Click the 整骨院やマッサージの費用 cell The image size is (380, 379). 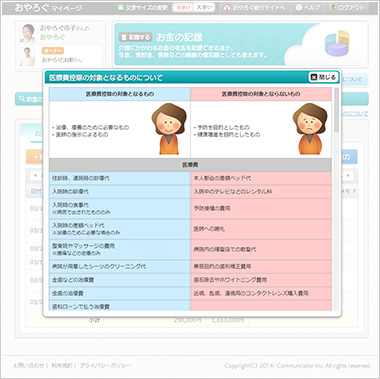point(120,249)
